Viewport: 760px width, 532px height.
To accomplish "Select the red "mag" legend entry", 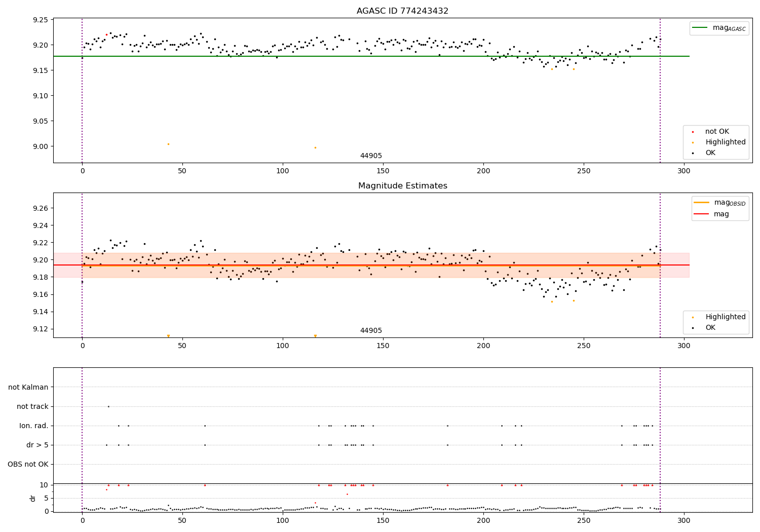I will tap(712, 214).
